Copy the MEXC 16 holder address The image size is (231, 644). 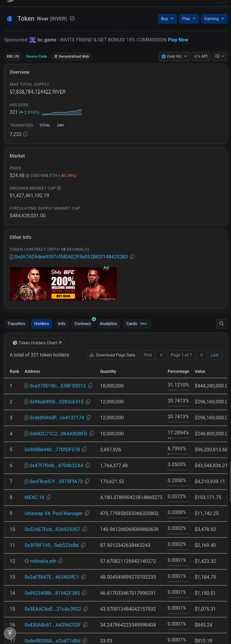tap(49, 497)
